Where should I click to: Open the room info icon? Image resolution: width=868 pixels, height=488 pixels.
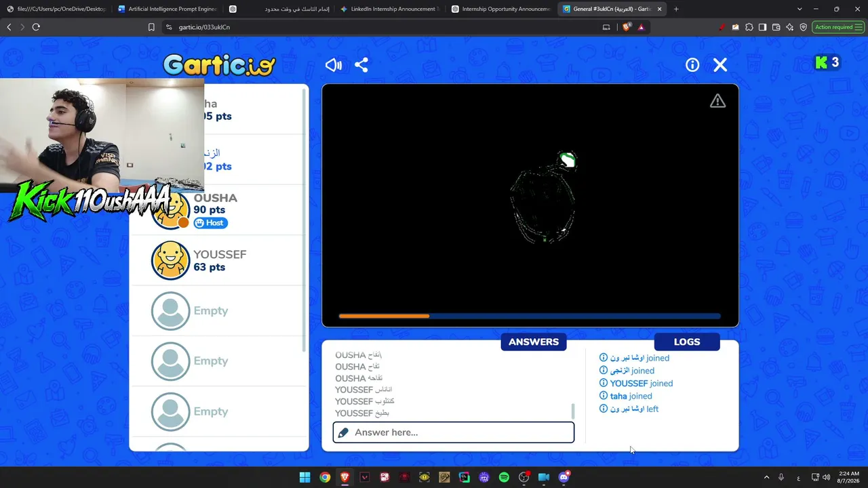pyautogui.click(x=692, y=65)
